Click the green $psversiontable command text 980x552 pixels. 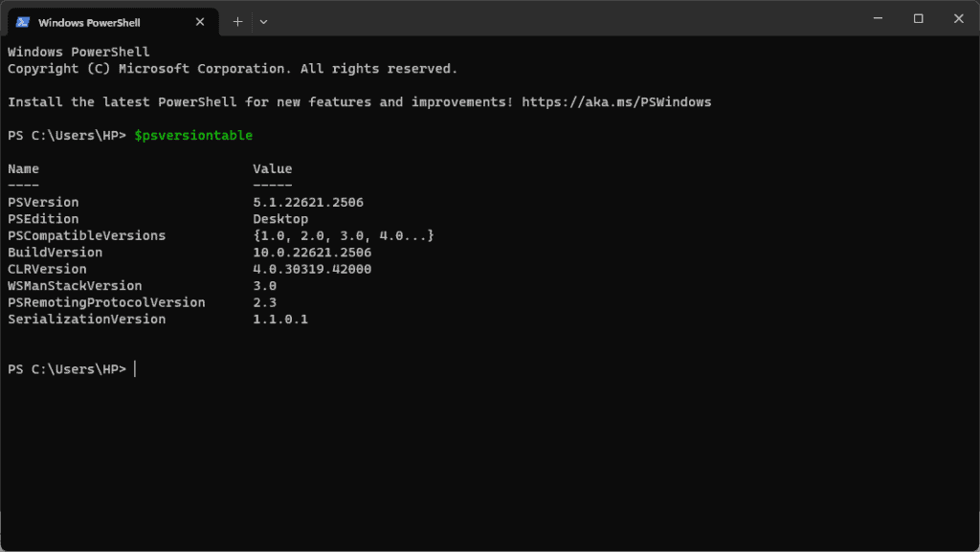coord(192,135)
